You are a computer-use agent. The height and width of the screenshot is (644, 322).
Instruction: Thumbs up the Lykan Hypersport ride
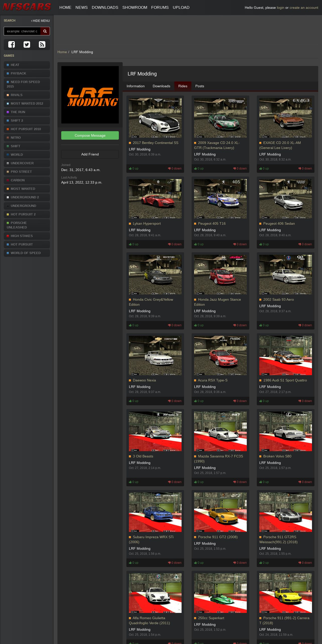[x=134, y=244]
